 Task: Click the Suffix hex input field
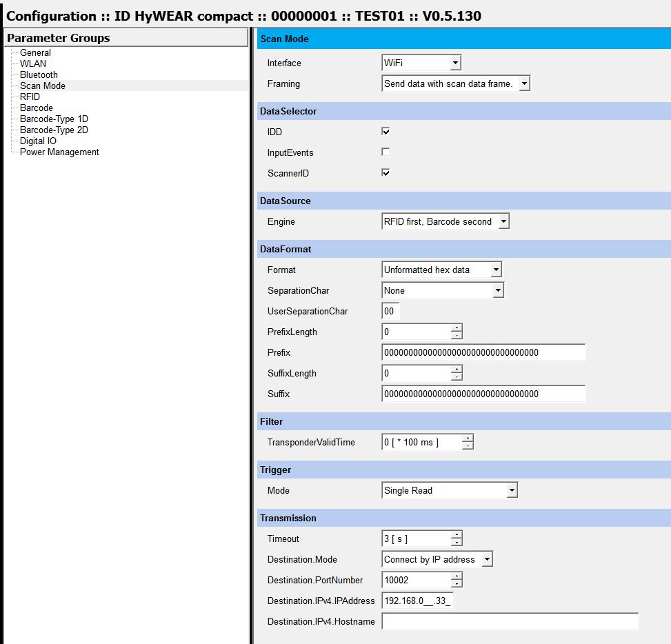(483, 394)
